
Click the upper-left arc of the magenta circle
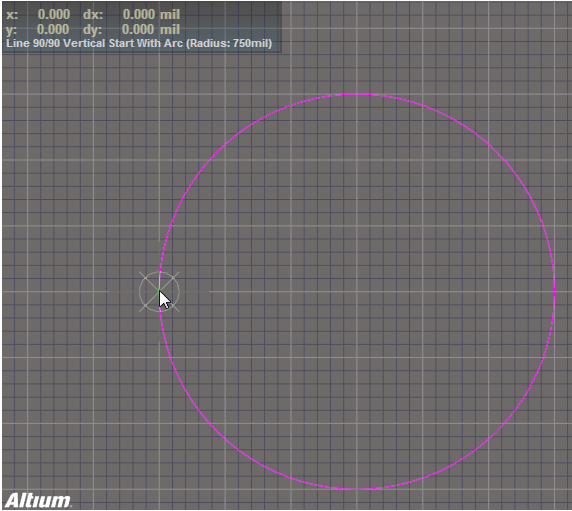coord(217,152)
